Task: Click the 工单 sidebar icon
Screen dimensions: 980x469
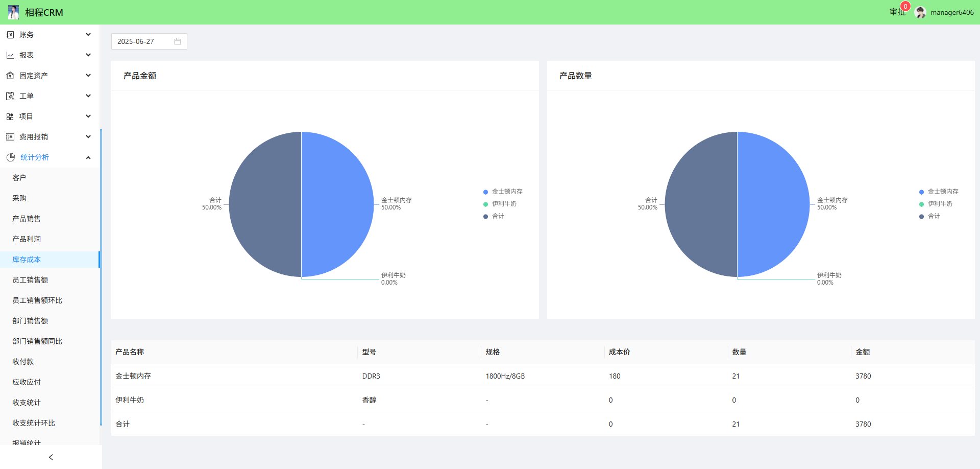Action: 10,96
